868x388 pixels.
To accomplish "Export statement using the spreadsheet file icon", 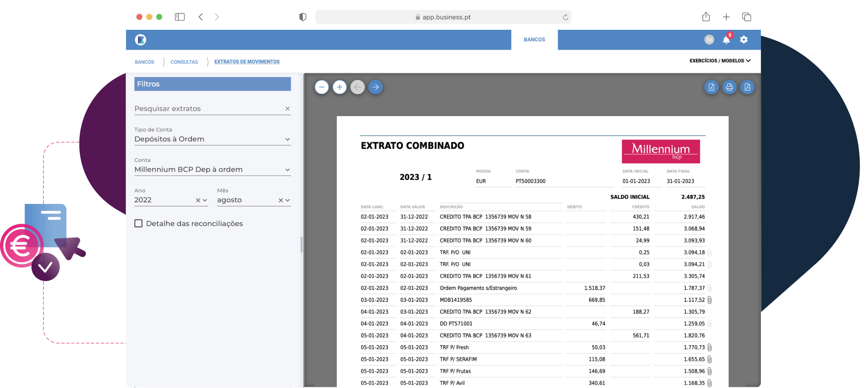I will (711, 87).
